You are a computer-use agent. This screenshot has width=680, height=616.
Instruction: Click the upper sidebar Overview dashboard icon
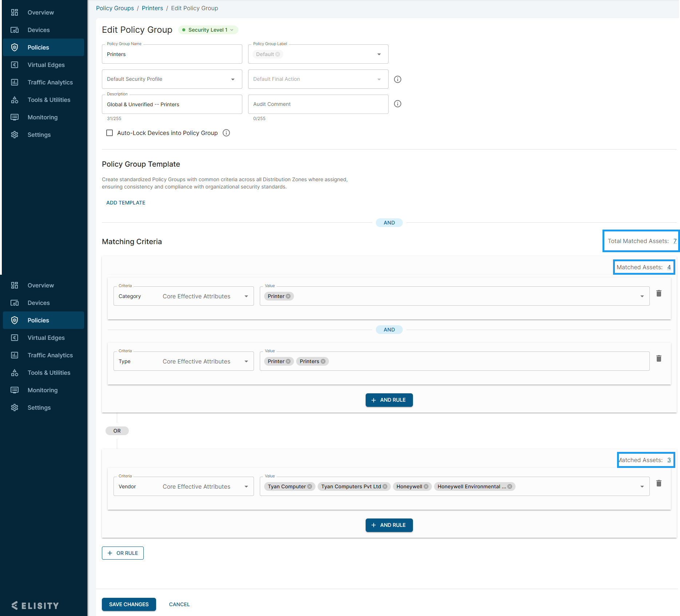(15, 12)
